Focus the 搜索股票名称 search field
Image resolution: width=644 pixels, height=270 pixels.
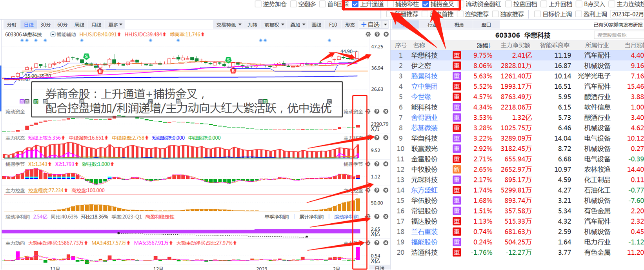(619, 35)
